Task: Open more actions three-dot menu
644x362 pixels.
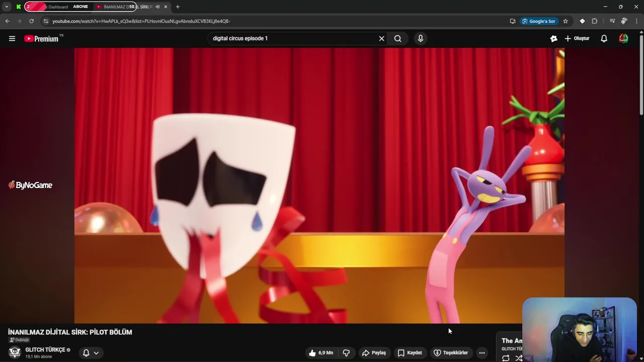Action: pyautogui.click(x=482, y=353)
